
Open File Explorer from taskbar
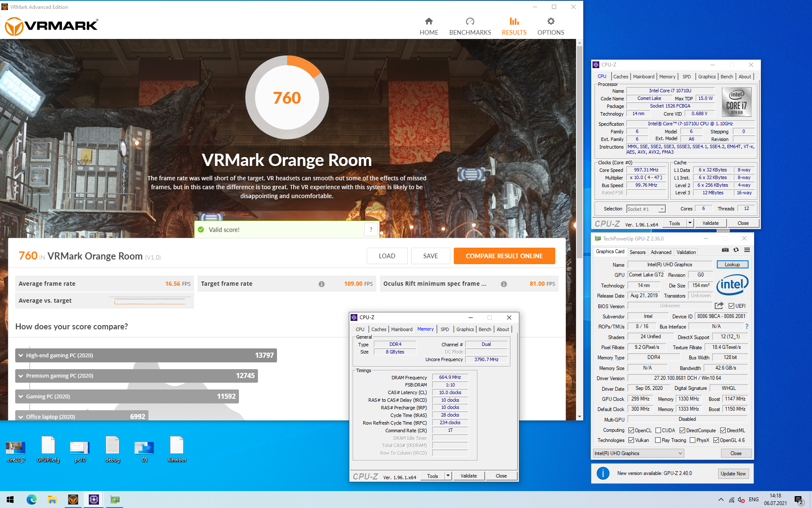pos(52,500)
